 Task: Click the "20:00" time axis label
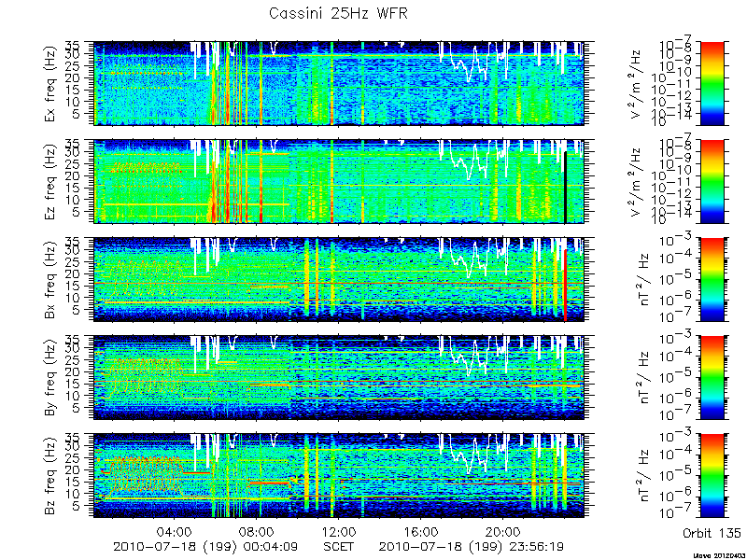(x=502, y=531)
